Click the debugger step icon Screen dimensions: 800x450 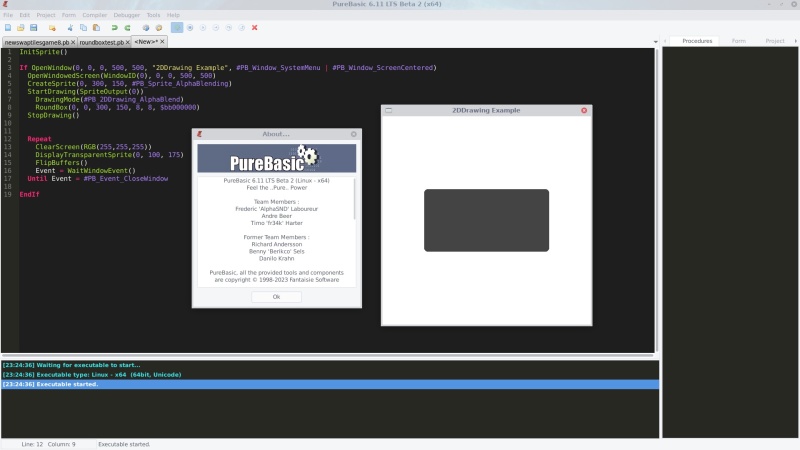click(x=216, y=28)
